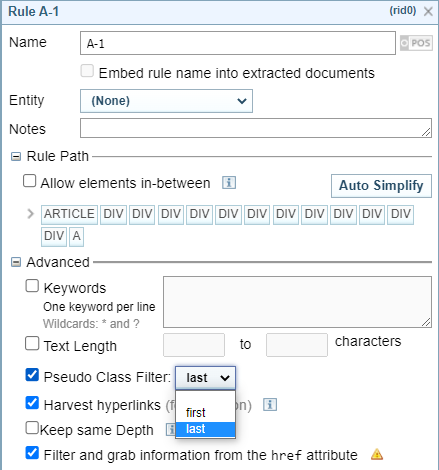Click into the Notes text field
This screenshot has width=439, height=470.
point(256,128)
